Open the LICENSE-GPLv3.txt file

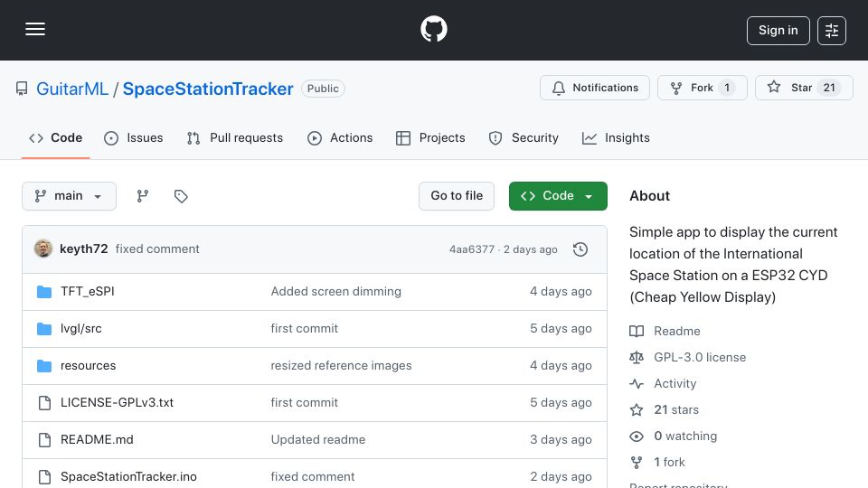coord(117,403)
